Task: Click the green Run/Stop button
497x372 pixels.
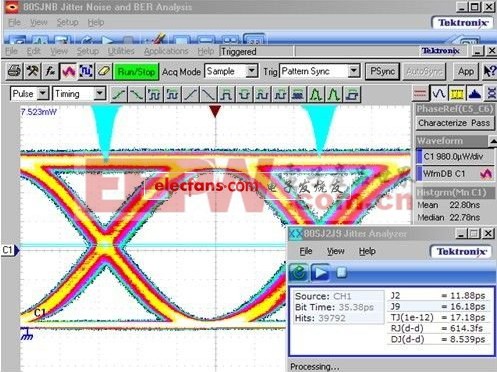Action: 136,71
